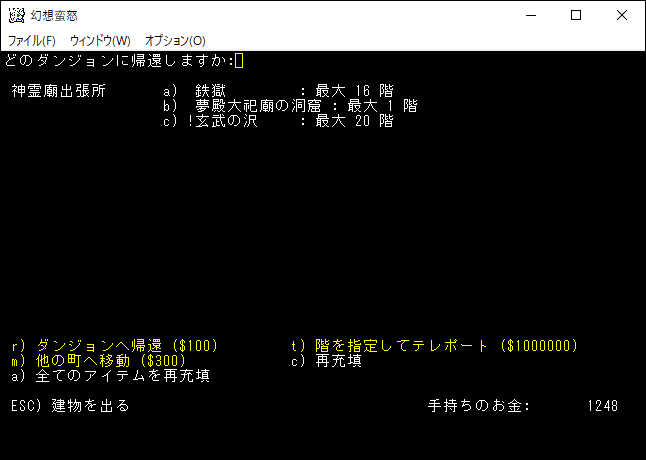
Task: Click ESC) 建物を出る to leave building
Action: coord(70,406)
